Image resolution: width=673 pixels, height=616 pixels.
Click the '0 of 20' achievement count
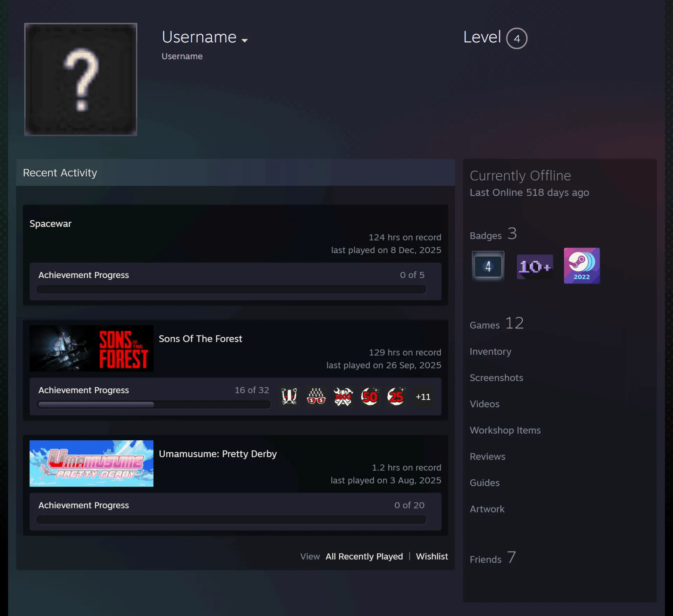(x=409, y=505)
